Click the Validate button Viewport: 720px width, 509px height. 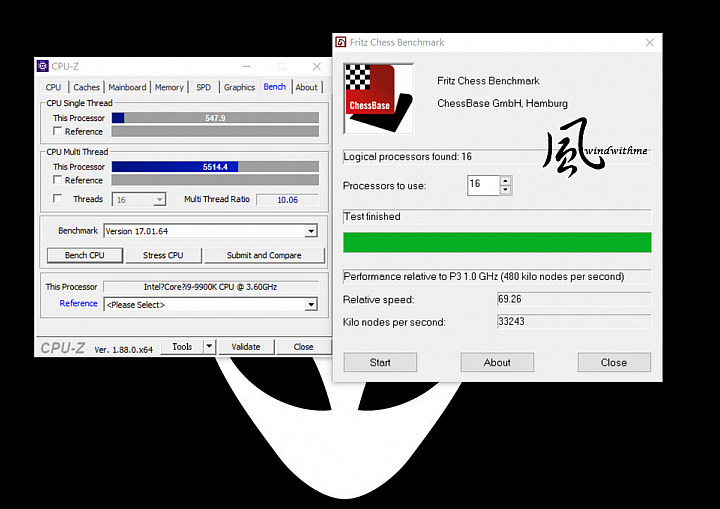point(246,347)
